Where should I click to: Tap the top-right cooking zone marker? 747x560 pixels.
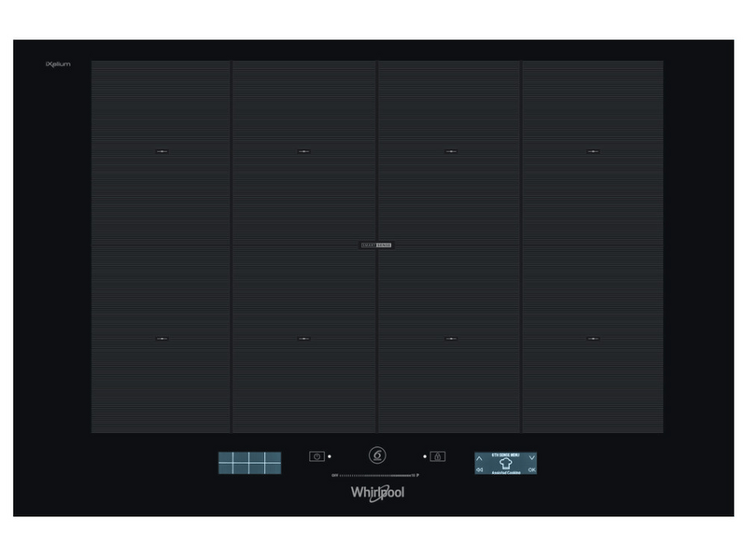593,151
